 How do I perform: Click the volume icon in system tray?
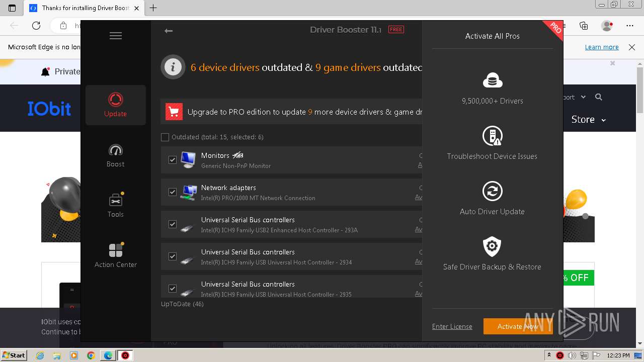[572, 355]
